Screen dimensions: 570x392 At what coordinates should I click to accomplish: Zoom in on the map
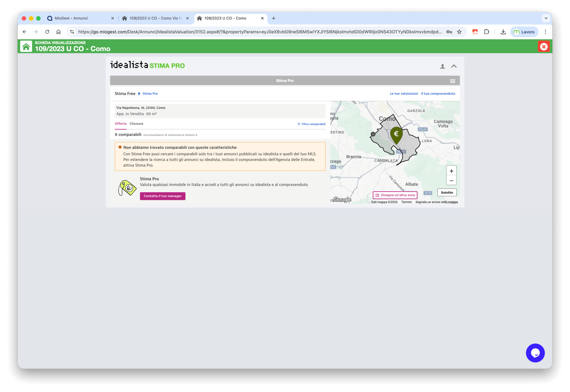pyautogui.click(x=451, y=171)
